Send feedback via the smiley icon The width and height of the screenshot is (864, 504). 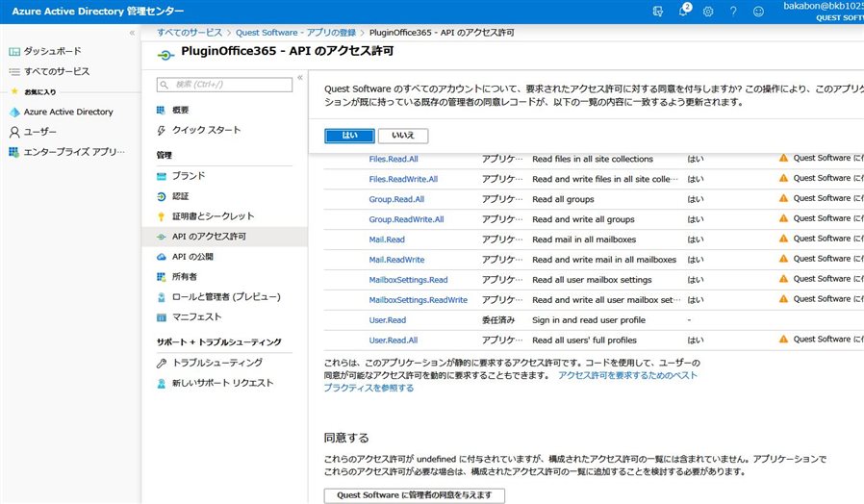(759, 11)
